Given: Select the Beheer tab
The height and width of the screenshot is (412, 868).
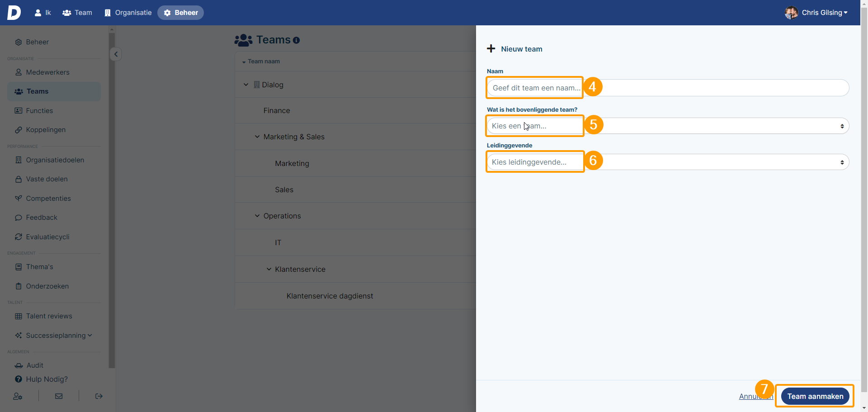Looking at the screenshot, I should pos(181,13).
